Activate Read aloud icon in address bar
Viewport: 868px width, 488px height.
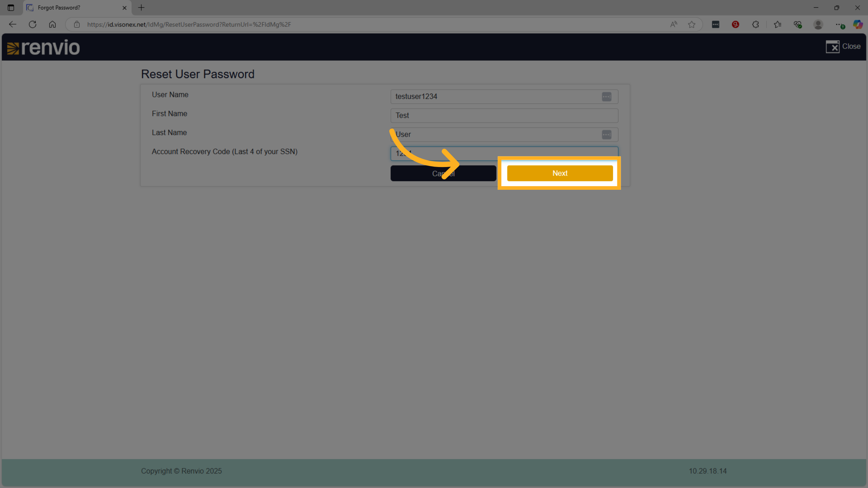(673, 25)
